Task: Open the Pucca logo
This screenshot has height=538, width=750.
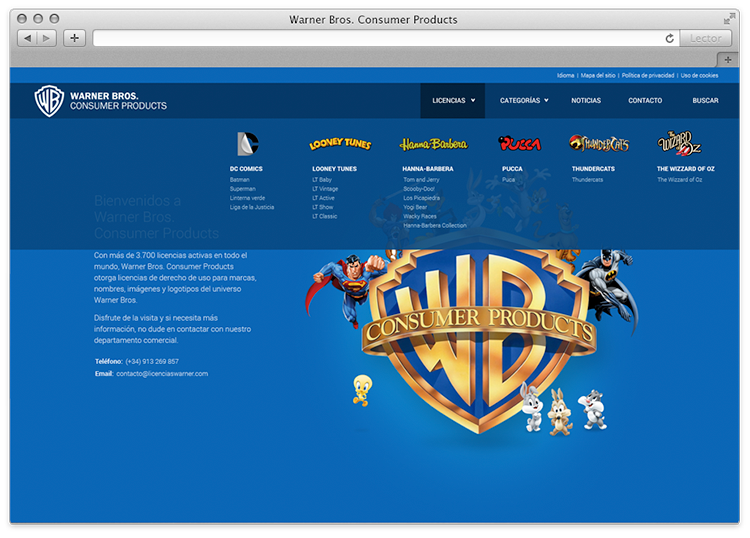Action: click(519, 143)
